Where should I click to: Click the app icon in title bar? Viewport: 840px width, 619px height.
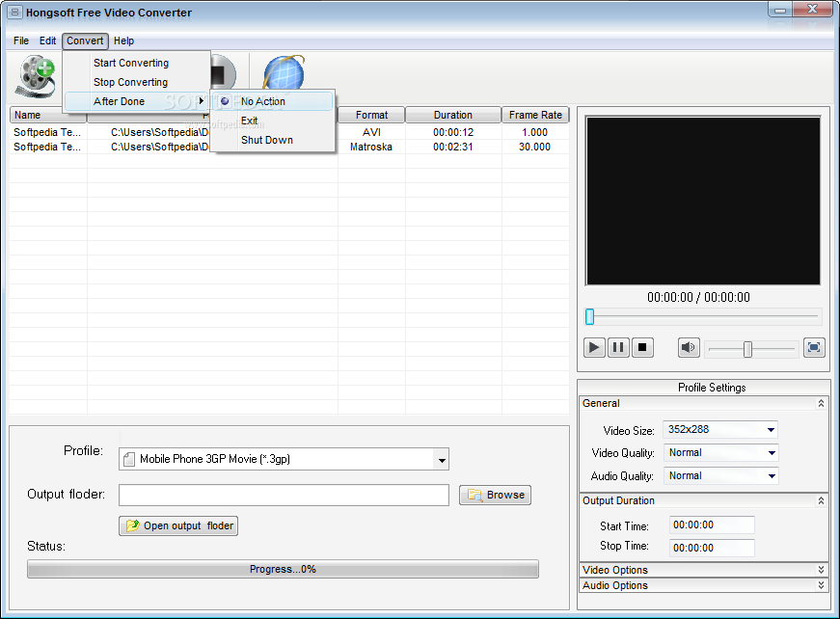16,13
